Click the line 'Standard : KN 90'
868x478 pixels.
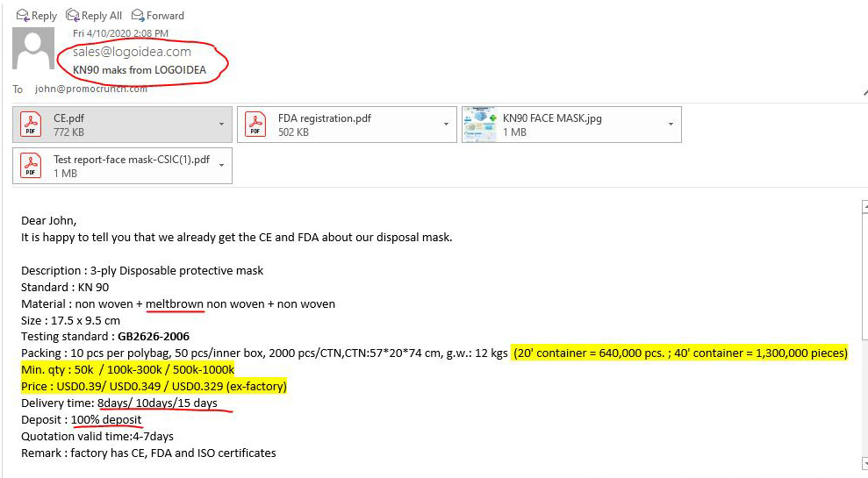point(65,287)
